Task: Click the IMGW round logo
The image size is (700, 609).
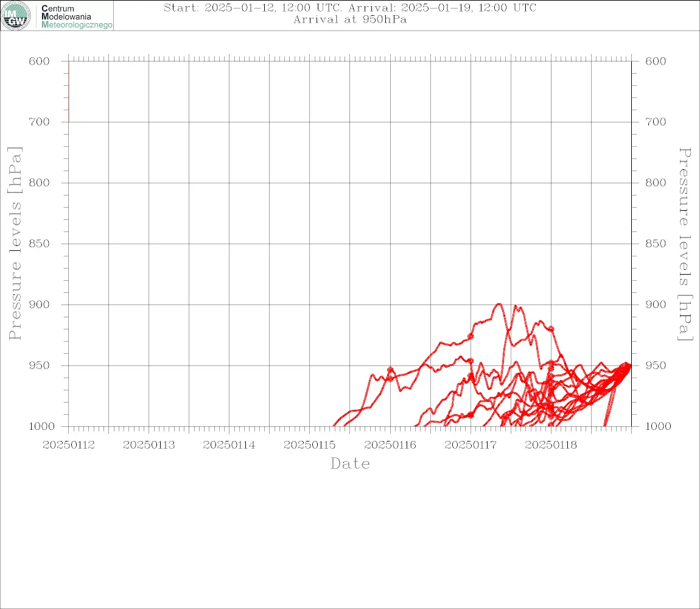Action: point(16,16)
